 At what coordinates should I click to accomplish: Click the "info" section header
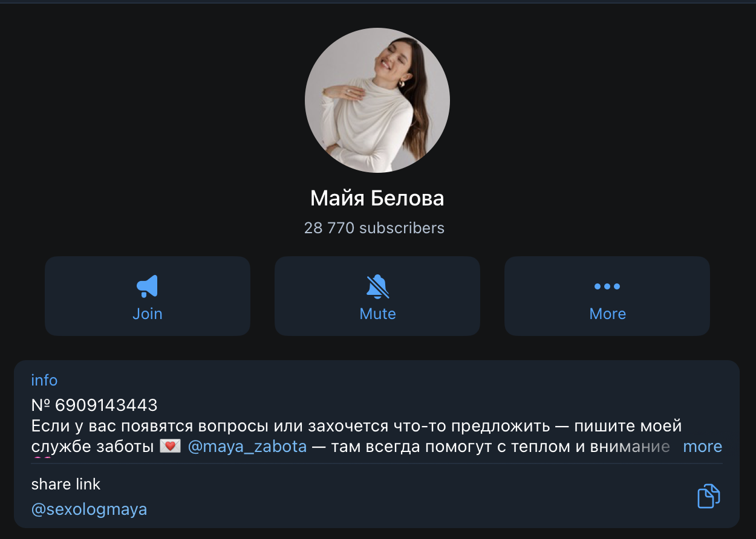tap(44, 380)
